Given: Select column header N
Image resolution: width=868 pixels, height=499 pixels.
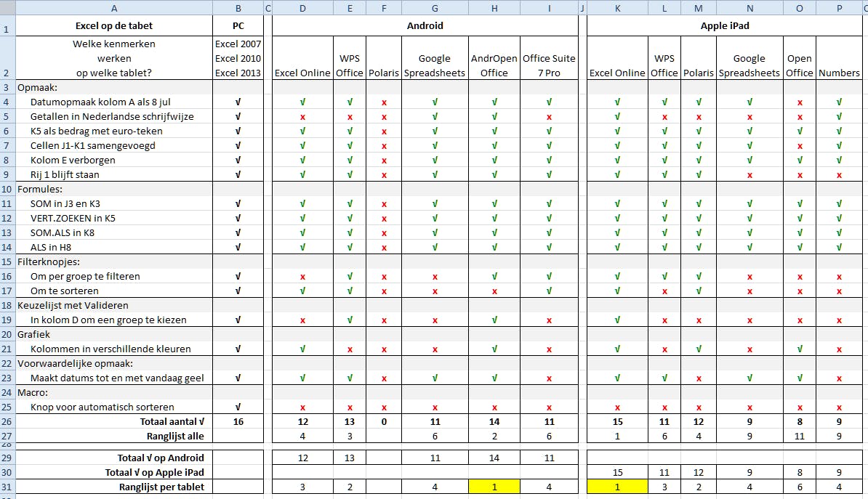Looking at the screenshot, I should [x=750, y=8].
